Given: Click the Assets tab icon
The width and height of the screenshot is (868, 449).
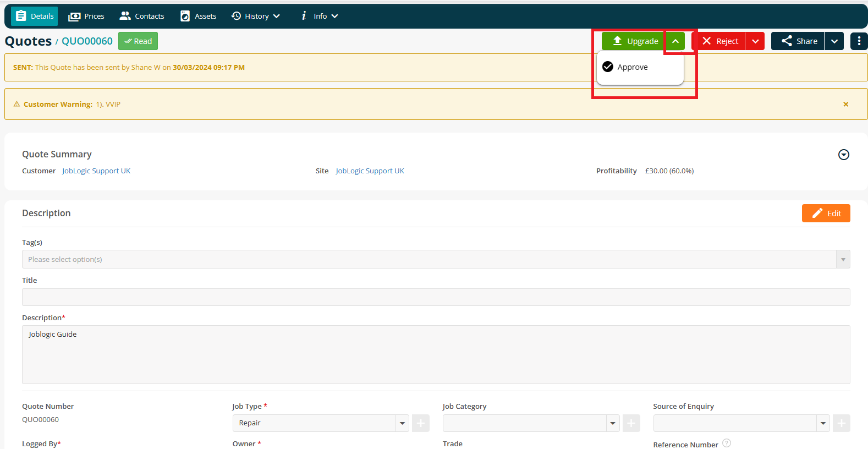Looking at the screenshot, I should coord(185,16).
